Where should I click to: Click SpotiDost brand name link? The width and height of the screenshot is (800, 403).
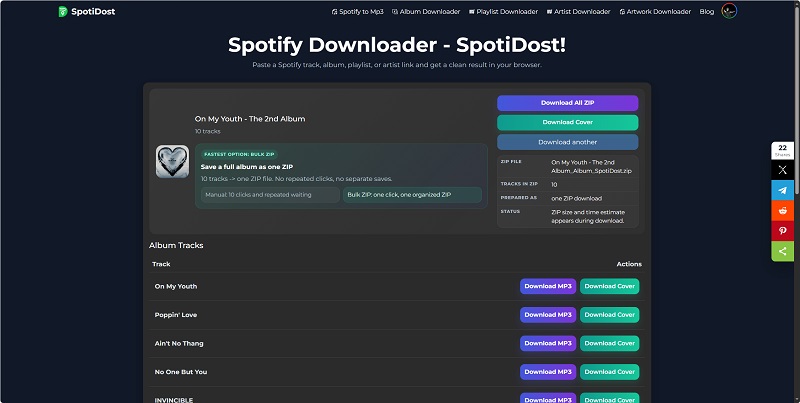click(x=93, y=11)
